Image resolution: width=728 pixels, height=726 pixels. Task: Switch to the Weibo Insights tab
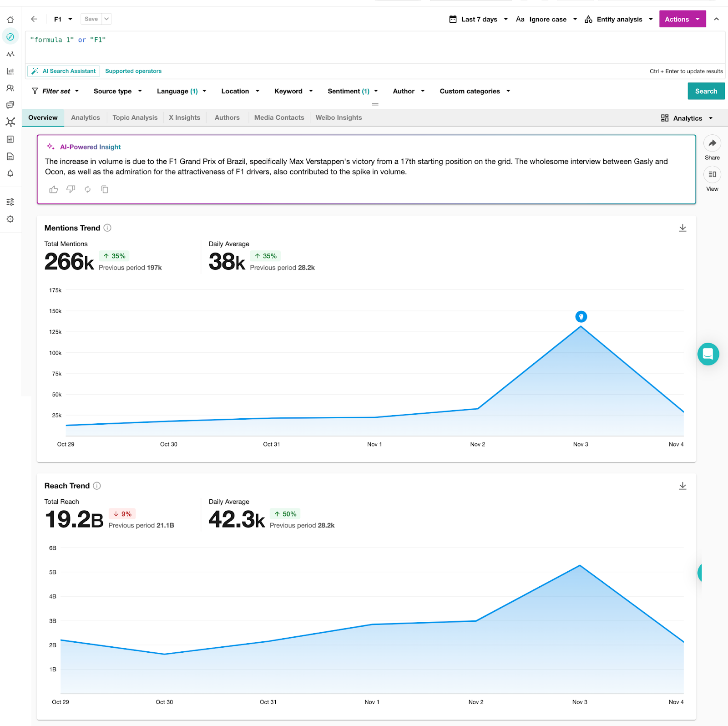[339, 117]
